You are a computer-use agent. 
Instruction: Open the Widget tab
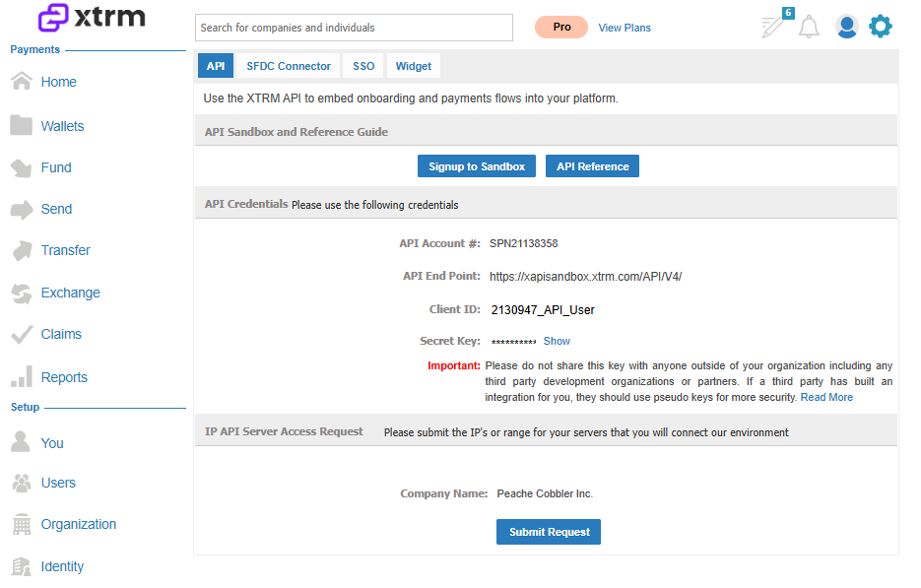(414, 66)
